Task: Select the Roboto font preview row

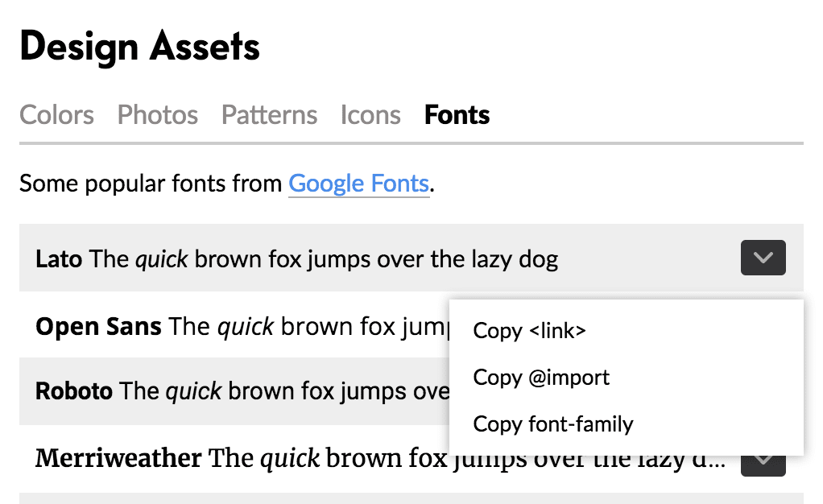Action: pos(242,391)
